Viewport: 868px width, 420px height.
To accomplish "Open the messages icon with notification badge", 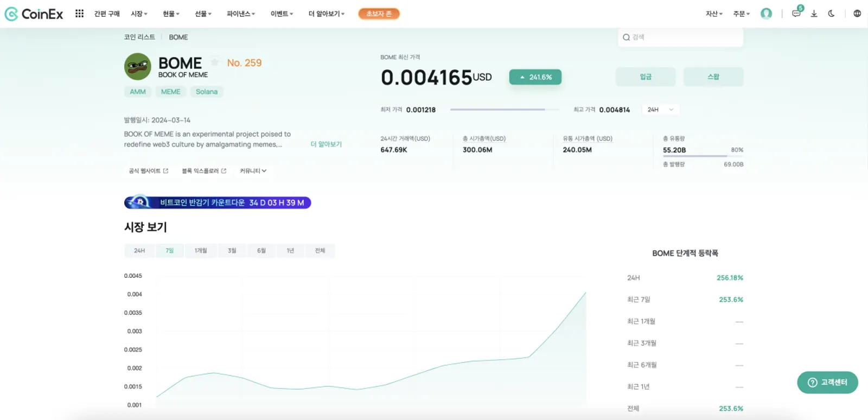I will coord(796,13).
